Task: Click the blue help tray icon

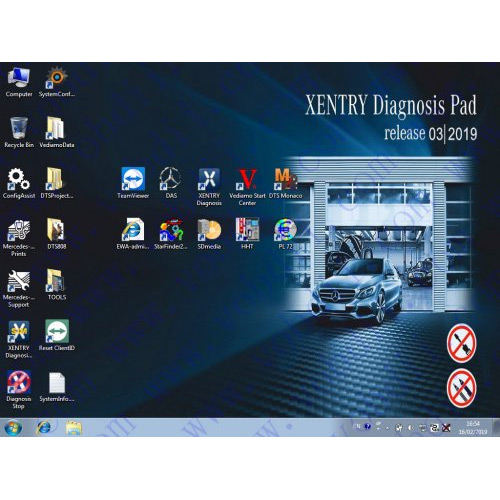Action: pos(368,426)
